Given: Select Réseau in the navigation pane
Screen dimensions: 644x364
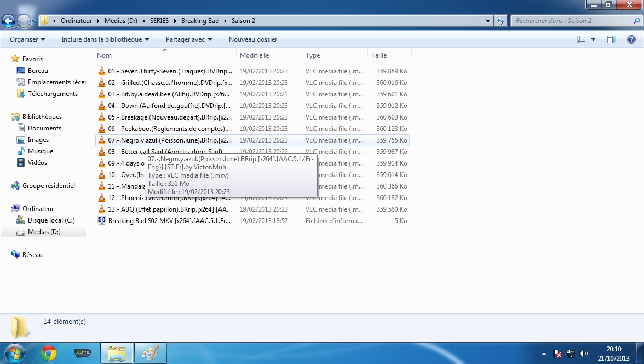Looking at the screenshot, I should point(32,255).
